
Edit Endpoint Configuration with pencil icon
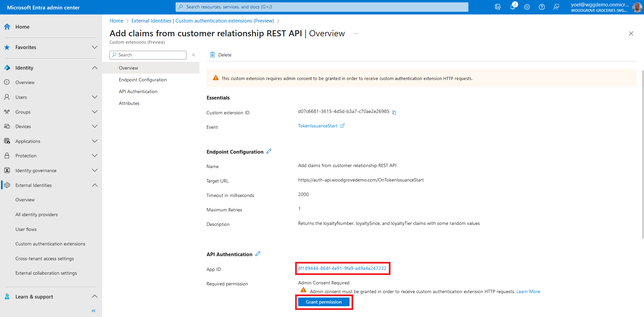[269, 152]
